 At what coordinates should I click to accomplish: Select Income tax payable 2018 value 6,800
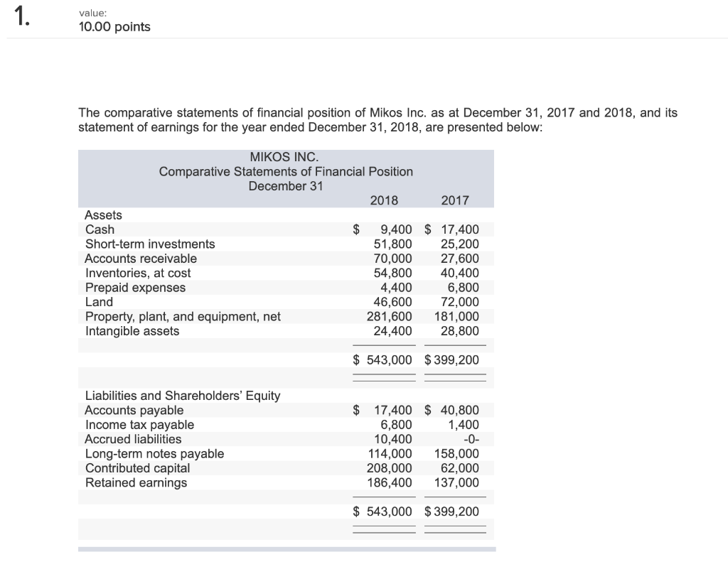(396, 425)
